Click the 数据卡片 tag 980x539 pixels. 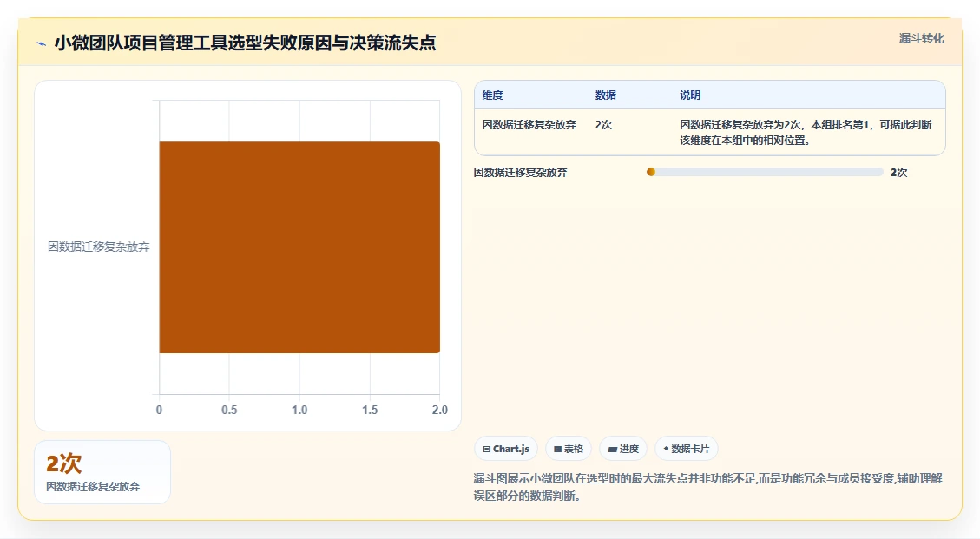tap(687, 449)
